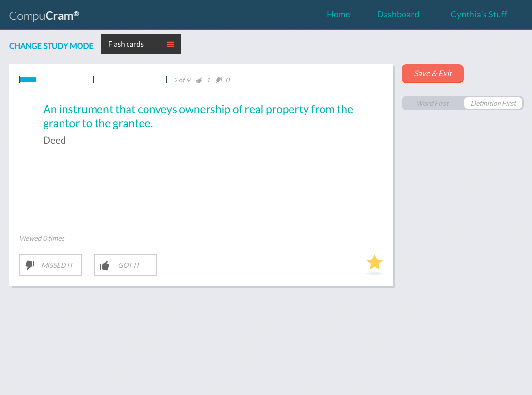The image size is (532, 395).
Task: Click the middle tick mark on progress bar
Action: 93,80
